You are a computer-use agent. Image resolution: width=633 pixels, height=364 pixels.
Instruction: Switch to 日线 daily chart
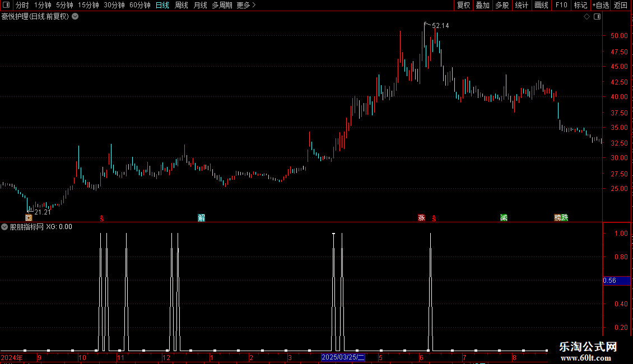pos(162,5)
